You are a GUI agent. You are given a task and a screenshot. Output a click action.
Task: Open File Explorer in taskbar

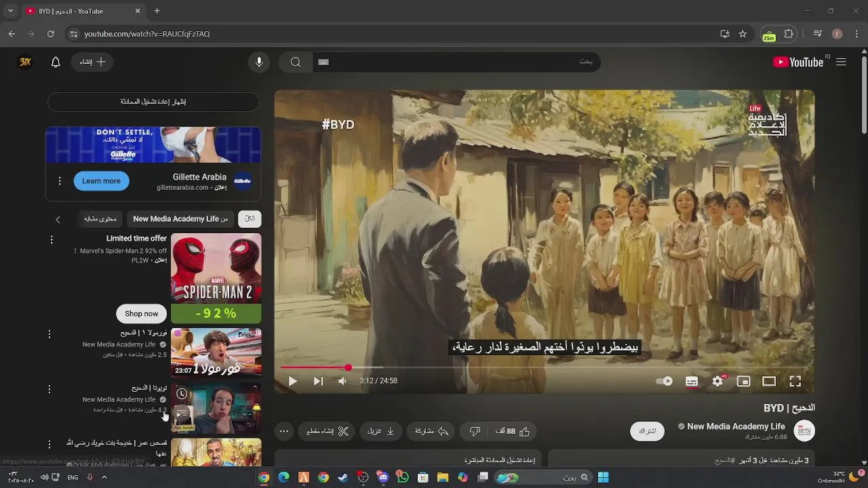tap(443, 477)
